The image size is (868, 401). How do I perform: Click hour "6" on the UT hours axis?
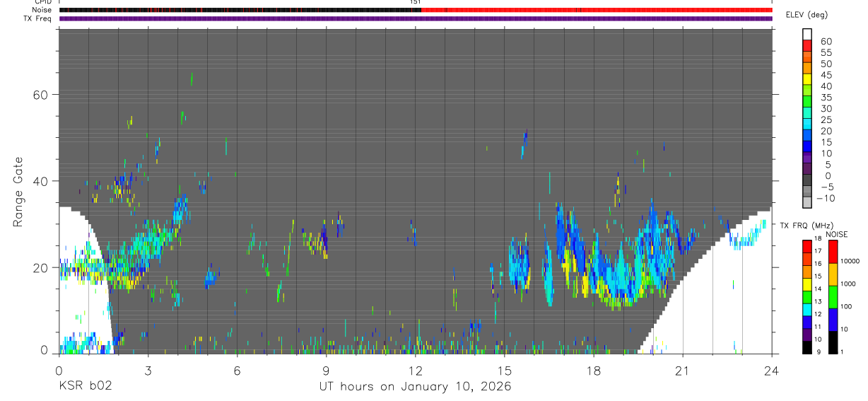[237, 370]
